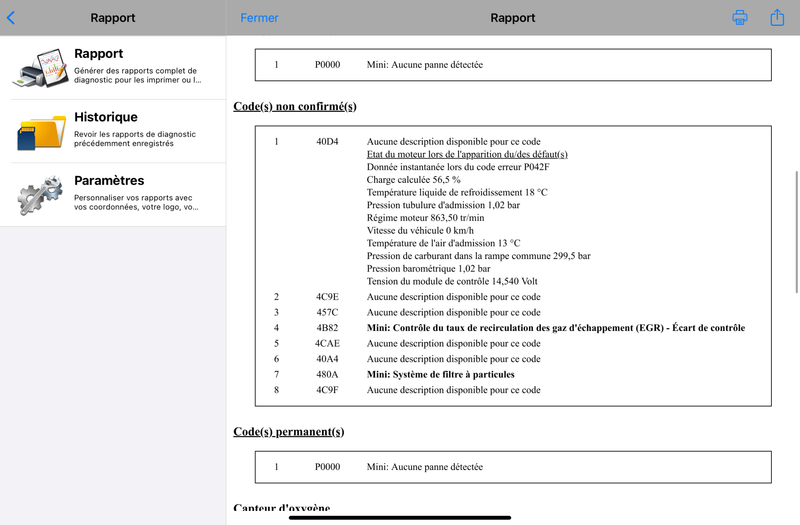The height and width of the screenshot is (525, 800).
Task: Print the report with printer icon
Action: (x=740, y=17)
